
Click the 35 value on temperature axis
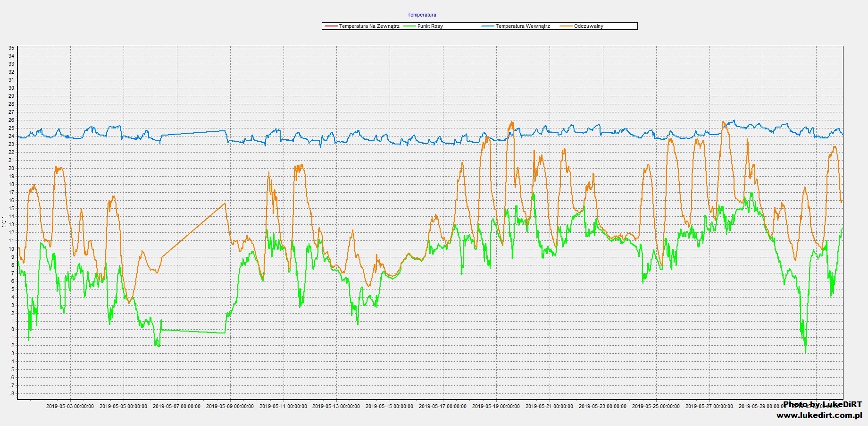coord(11,48)
